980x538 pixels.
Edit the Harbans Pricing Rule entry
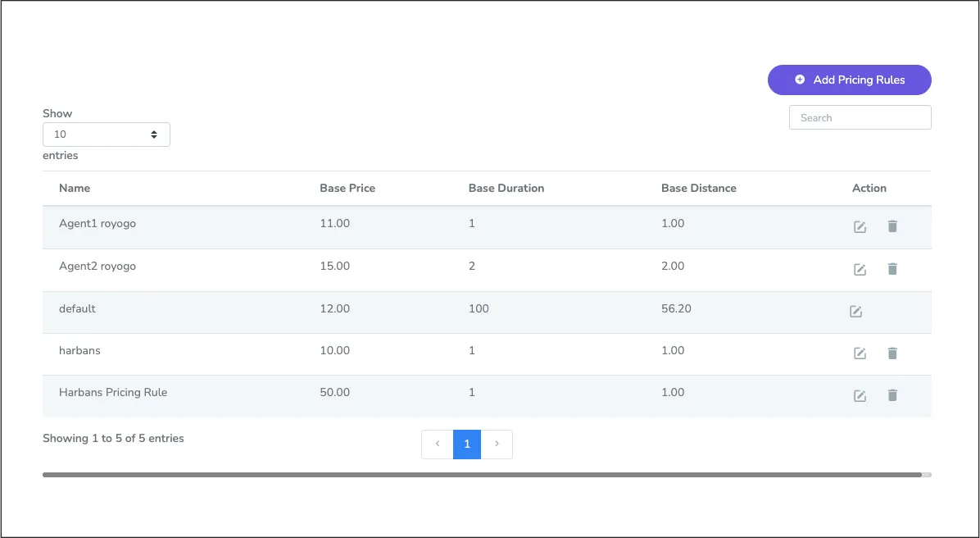(860, 395)
